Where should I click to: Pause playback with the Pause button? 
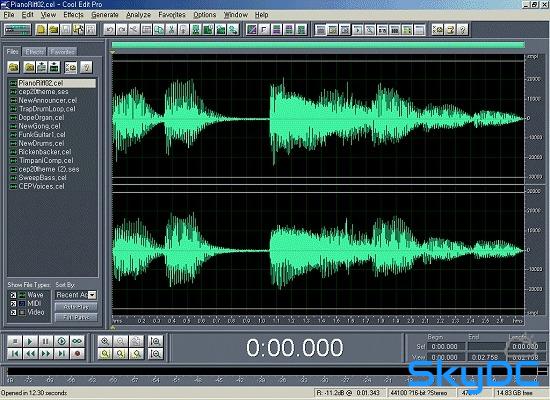[46, 341]
